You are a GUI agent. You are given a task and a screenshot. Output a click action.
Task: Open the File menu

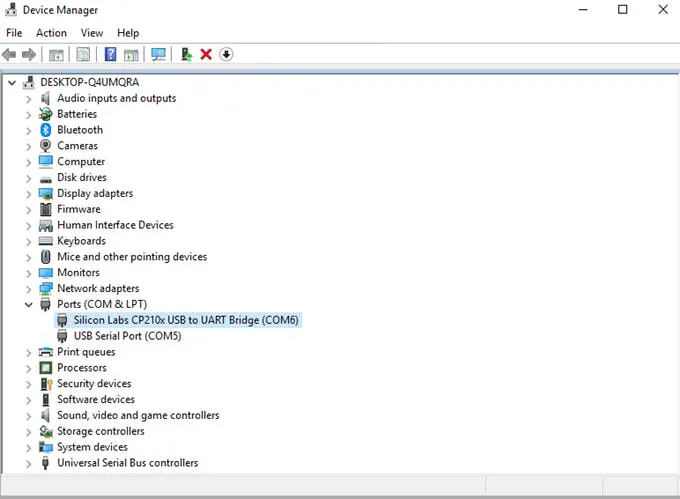(14, 33)
